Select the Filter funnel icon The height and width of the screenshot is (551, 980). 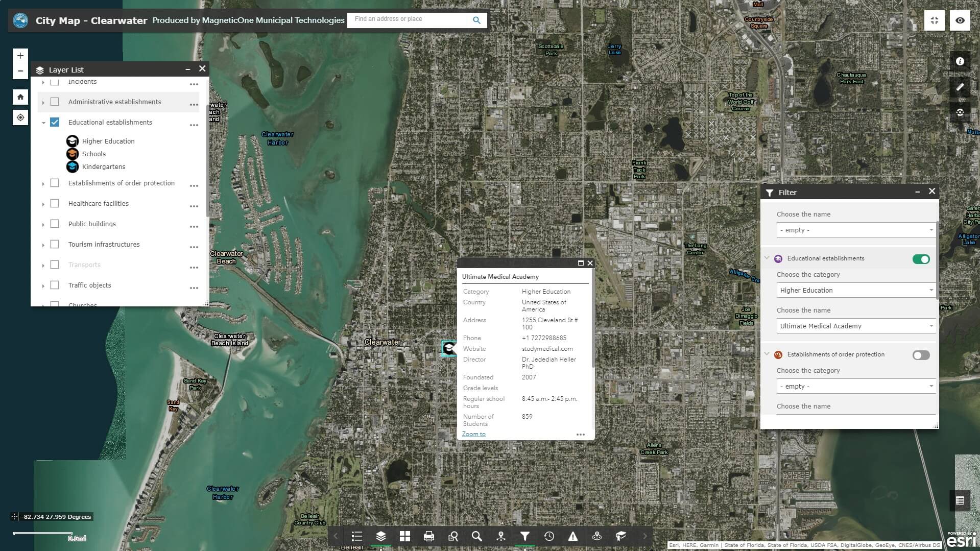[525, 536]
